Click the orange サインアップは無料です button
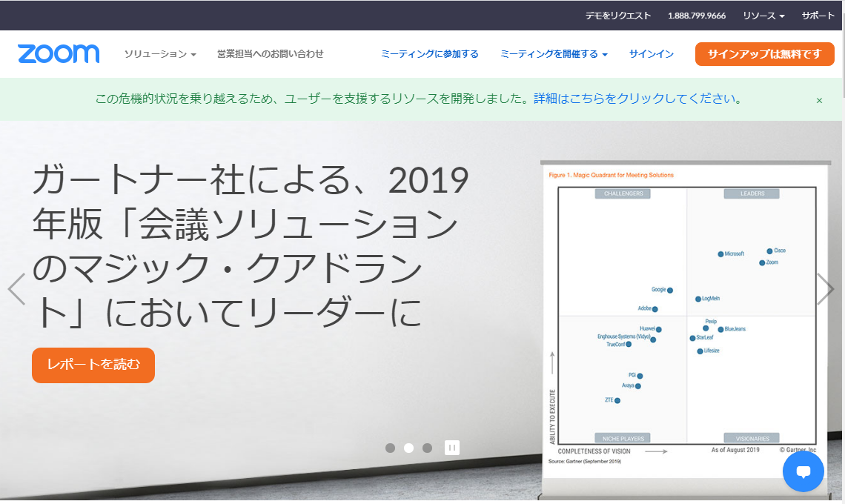 coord(764,54)
